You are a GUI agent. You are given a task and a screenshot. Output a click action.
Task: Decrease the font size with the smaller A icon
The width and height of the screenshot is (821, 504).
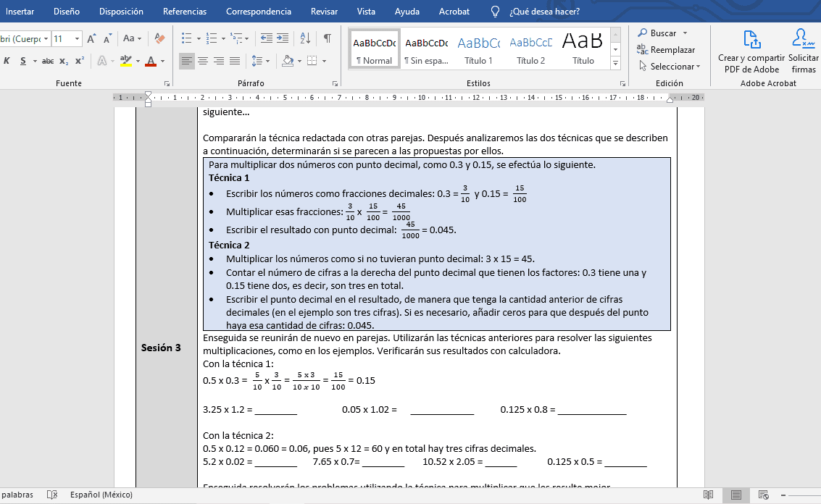coord(107,38)
